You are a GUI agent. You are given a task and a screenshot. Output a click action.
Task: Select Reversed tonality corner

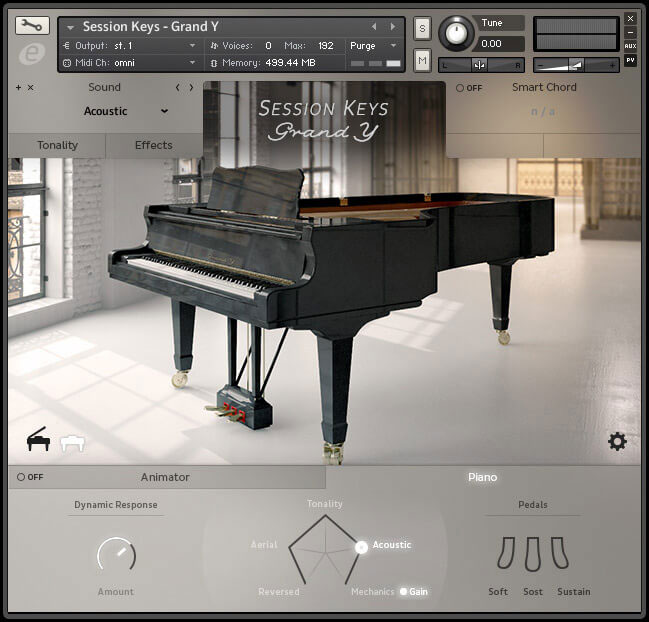(279, 592)
